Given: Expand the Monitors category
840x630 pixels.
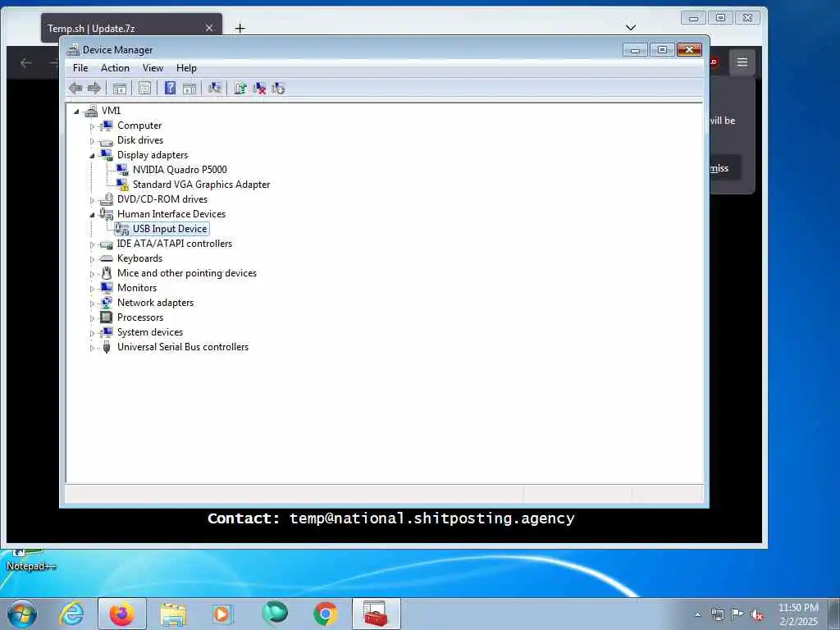Looking at the screenshot, I should click(92, 289).
